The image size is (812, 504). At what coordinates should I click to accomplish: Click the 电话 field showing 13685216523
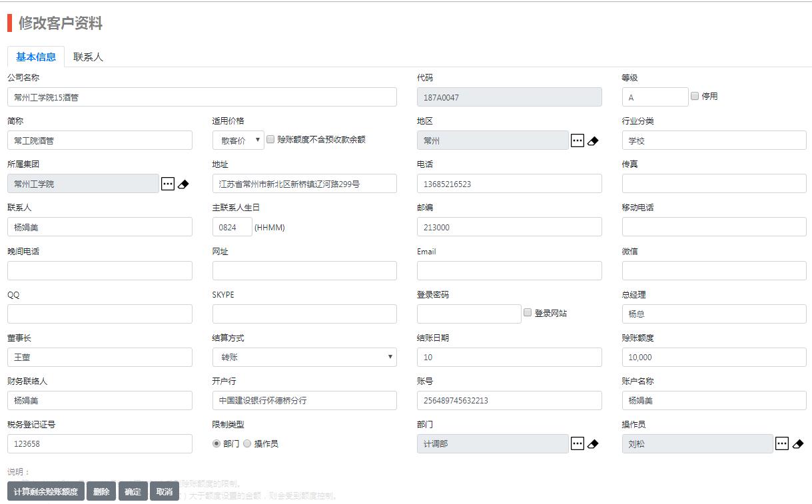coord(510,184)
